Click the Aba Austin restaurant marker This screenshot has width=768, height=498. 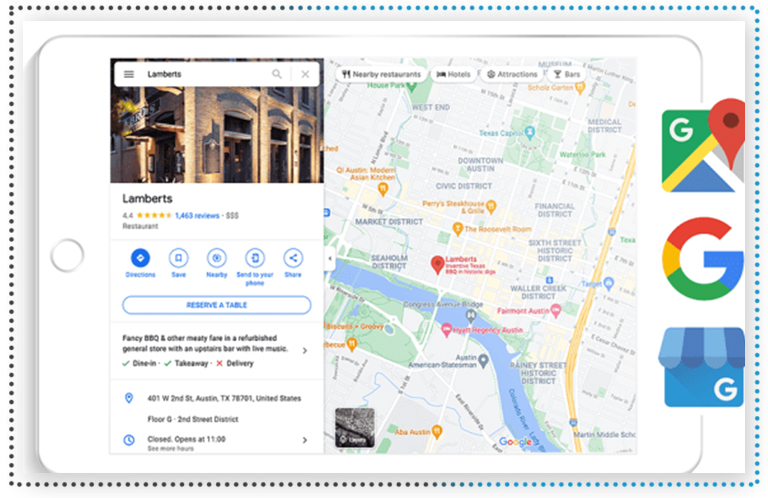coord(437,431)
